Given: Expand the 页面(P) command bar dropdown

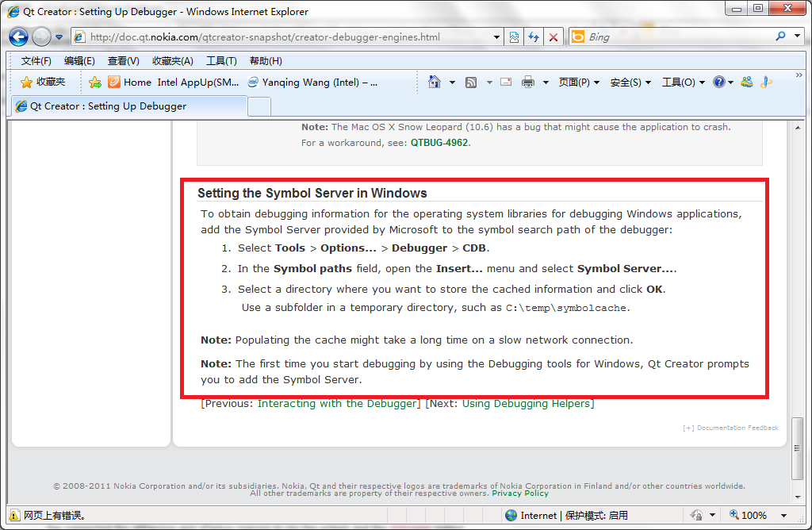Looking at the screenshot, I should click(x=579, y=82).
